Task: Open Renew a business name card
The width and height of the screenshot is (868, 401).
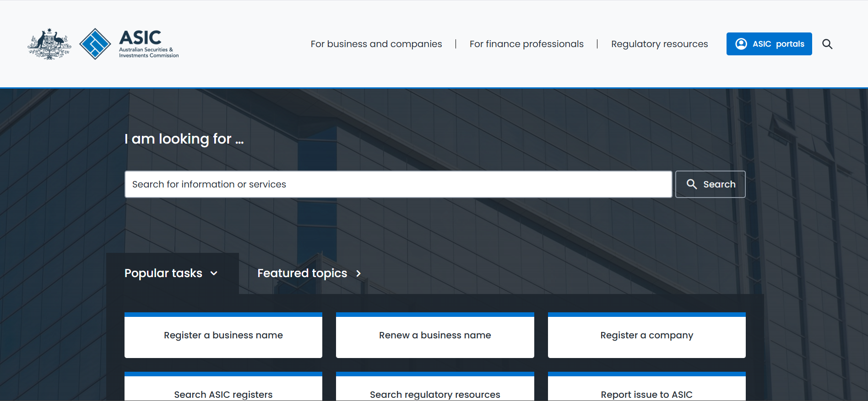Action: pos(435,335)
